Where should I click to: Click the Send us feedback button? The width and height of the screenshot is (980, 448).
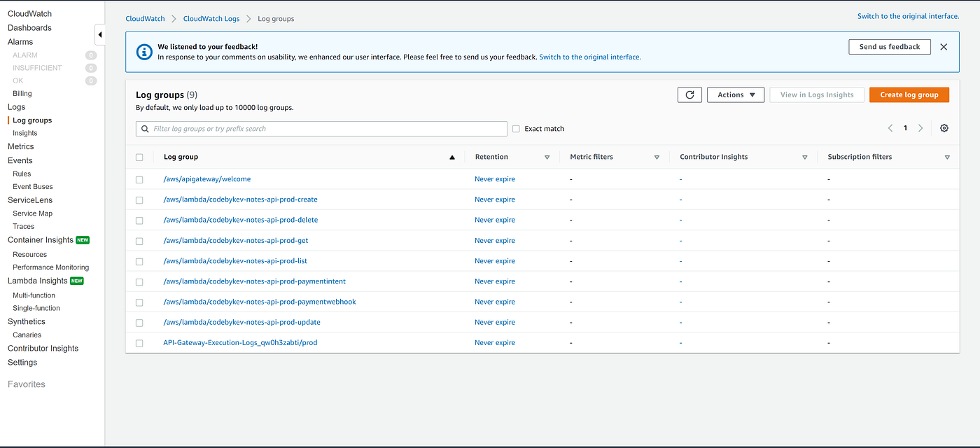tap(889, 47)
